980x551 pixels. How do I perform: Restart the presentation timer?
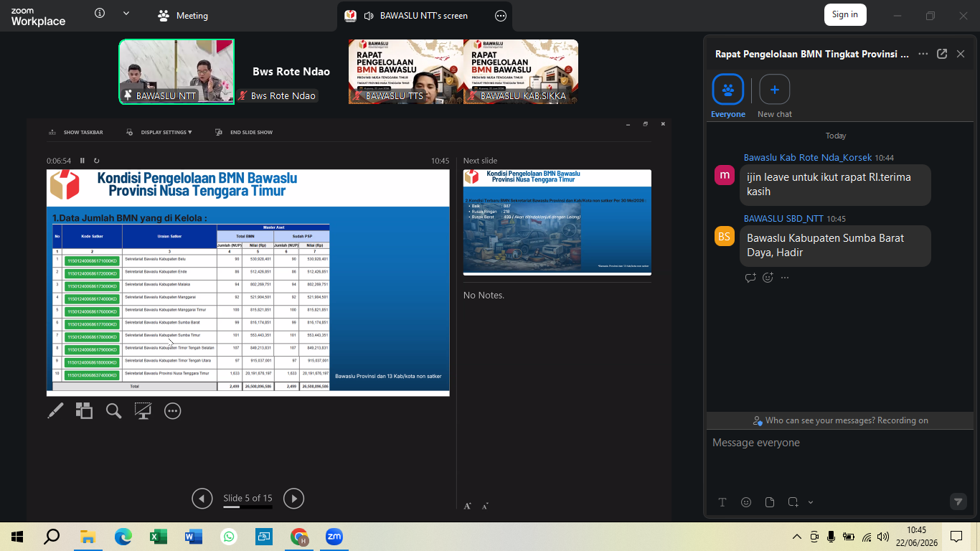coord(97,161)
